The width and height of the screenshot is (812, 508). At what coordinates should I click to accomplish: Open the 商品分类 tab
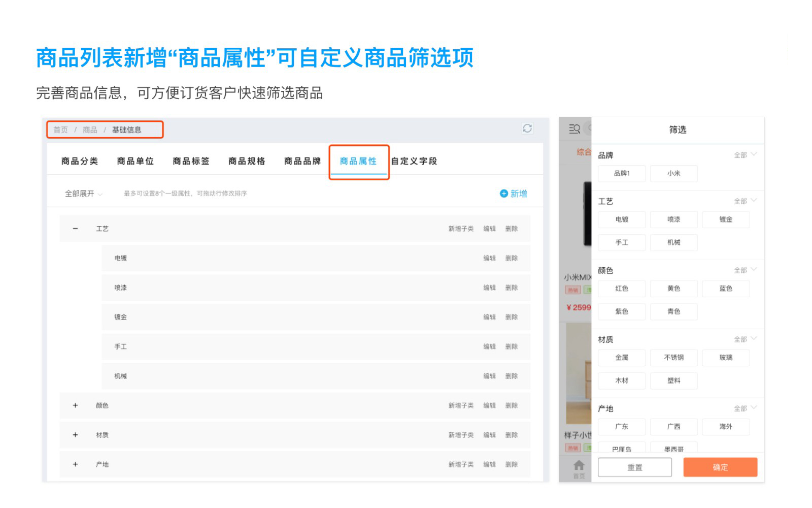point(80,161)
